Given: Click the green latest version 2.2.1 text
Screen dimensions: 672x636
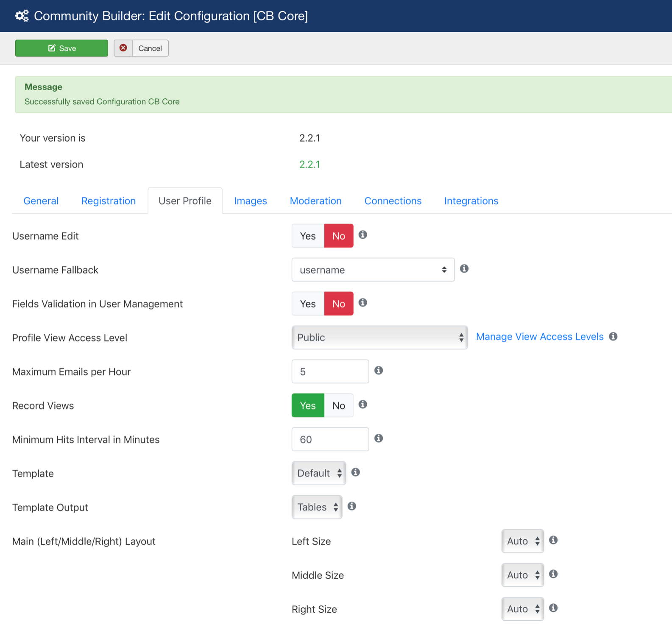Looking at the screenshot, I should point(310,165).
